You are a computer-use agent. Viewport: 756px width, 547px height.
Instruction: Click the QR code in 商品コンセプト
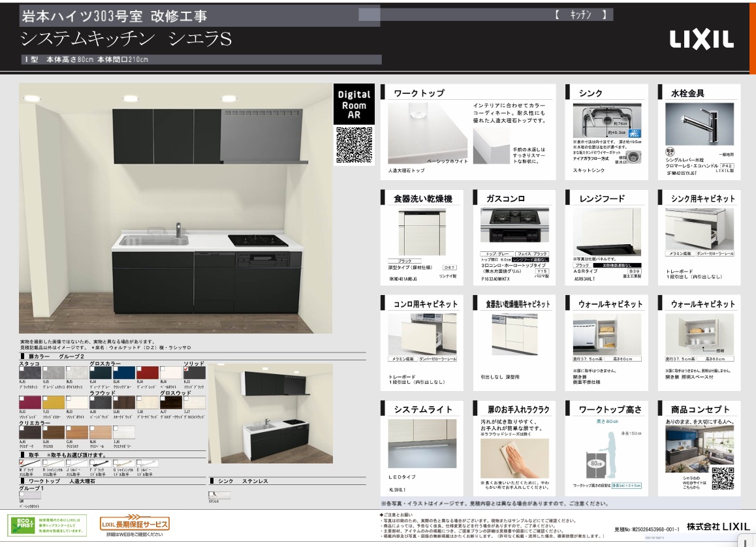(x=722, y=478)
